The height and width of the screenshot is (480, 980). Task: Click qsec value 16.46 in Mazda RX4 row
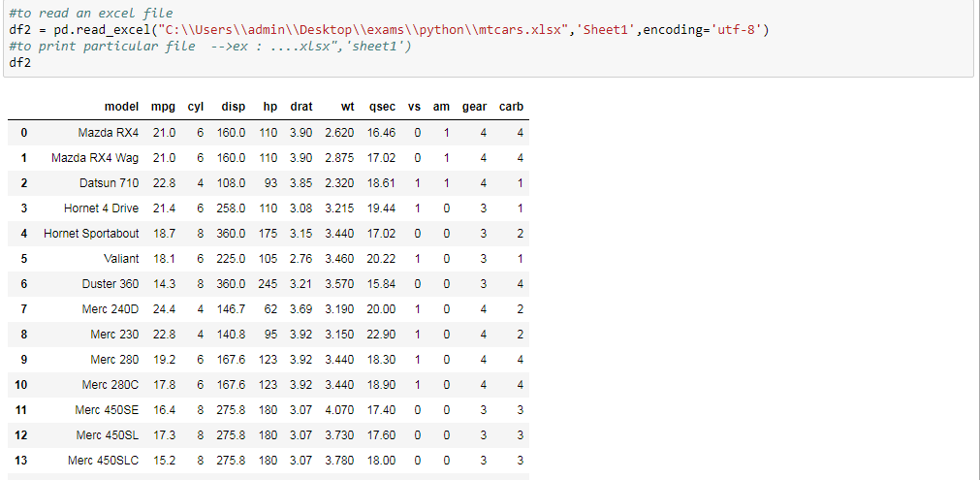coord(381,133)
